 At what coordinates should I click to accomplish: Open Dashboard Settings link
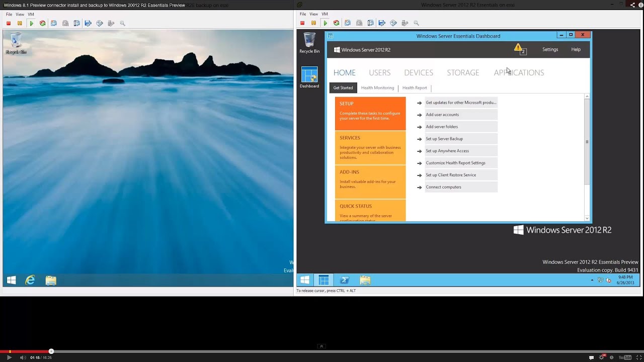(550, 49)
